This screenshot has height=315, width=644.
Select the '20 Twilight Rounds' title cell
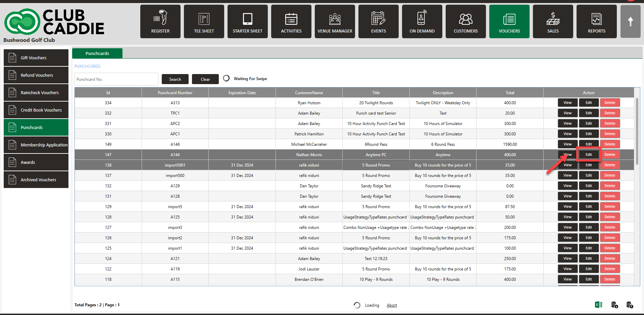point(376,103)
